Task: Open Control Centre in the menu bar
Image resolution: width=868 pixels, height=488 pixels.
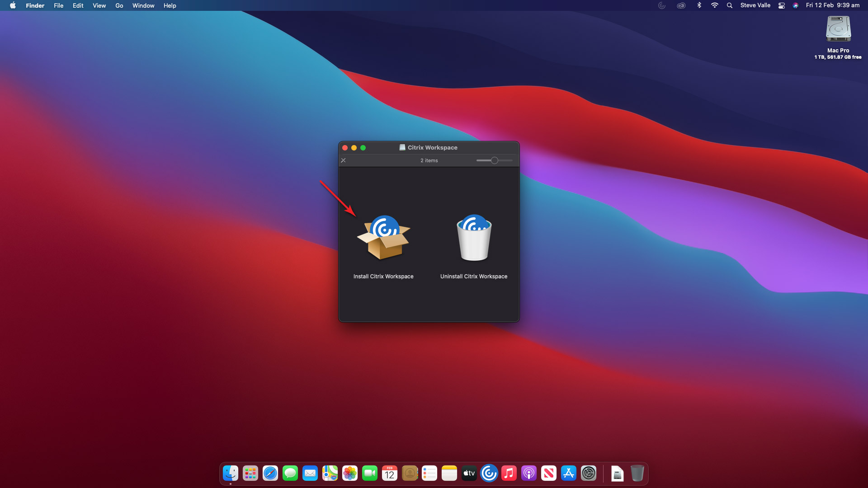Action: click(782, 5)
